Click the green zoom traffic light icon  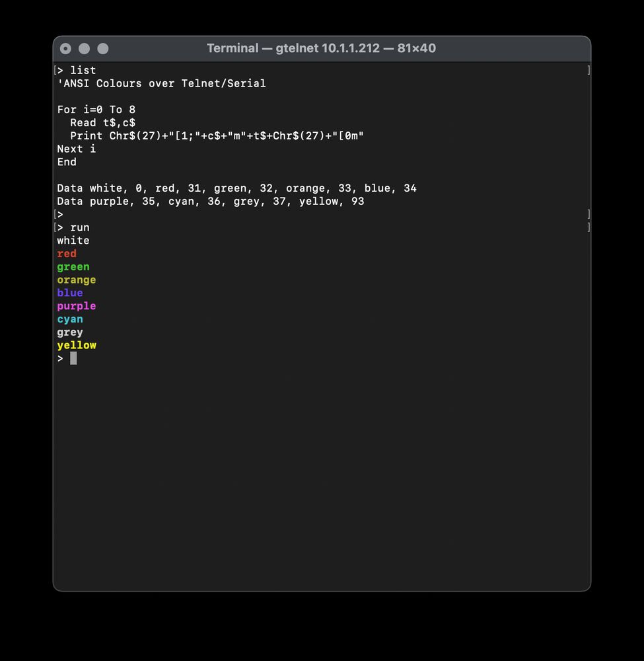[x=101, y=48]
